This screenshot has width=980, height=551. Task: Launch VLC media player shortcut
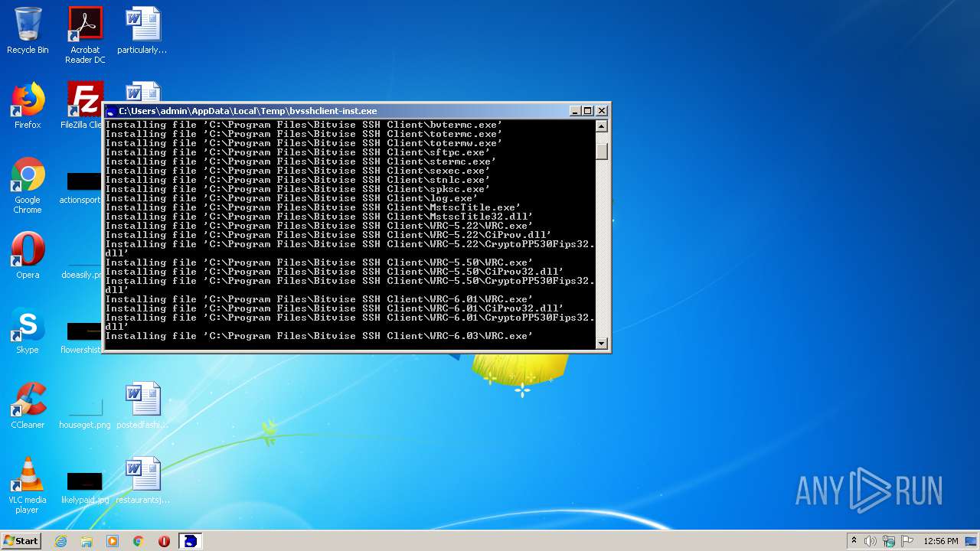pyautogui.click(x=28, y=486)
